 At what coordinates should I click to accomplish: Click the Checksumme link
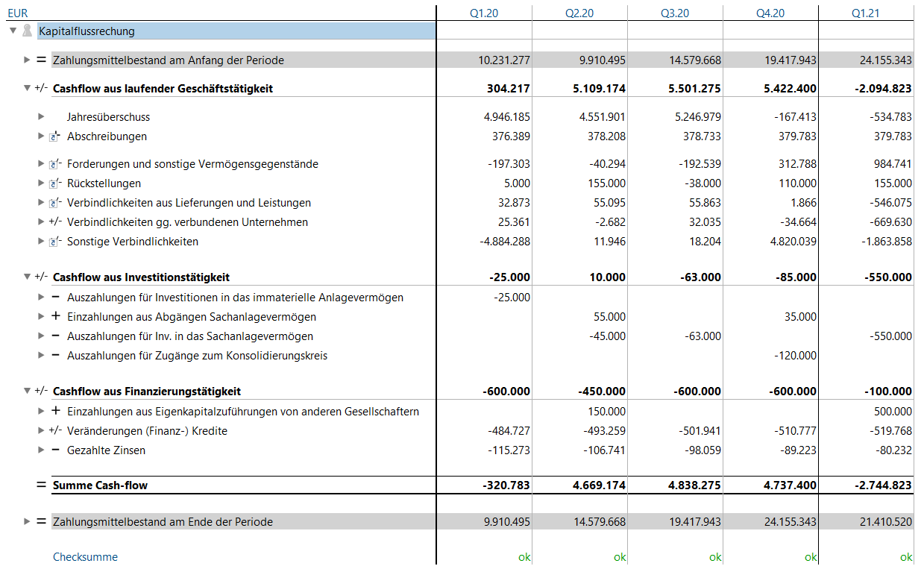pyautogui.click(x=85, y=556)
